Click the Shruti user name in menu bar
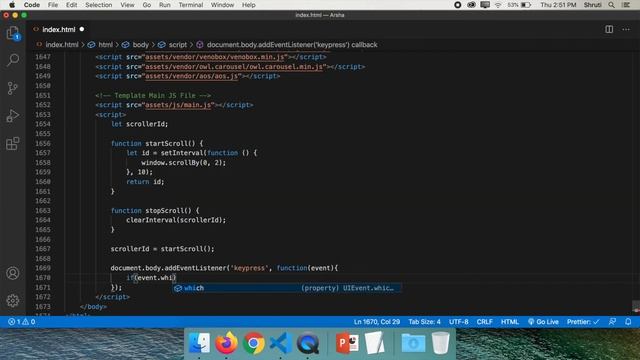The width and height of the screenshot is (640, 360). (x=592, y=5)
